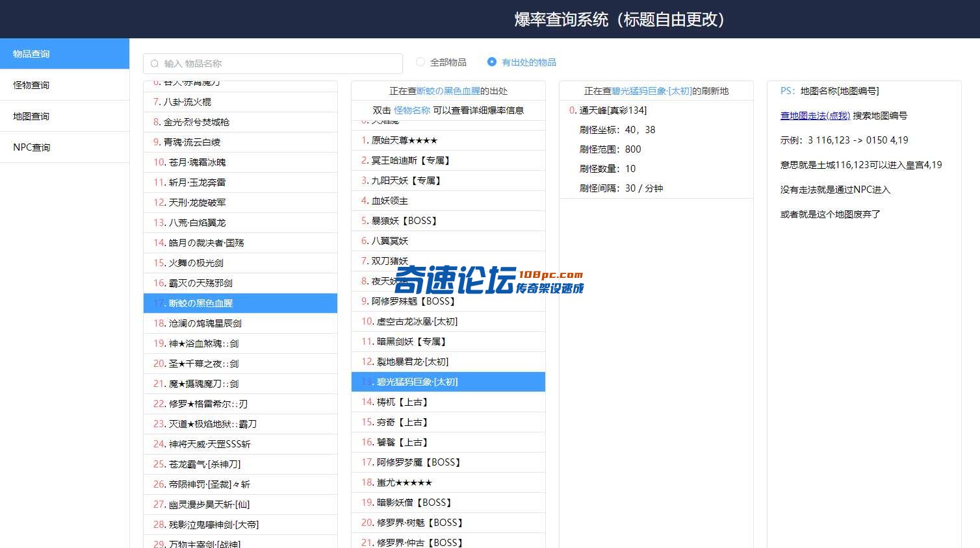Screen dimensions: 980x548
Task: Pick item 25. 苍龙霸气·[杀神刀]
Action: [x=240, y=464]
